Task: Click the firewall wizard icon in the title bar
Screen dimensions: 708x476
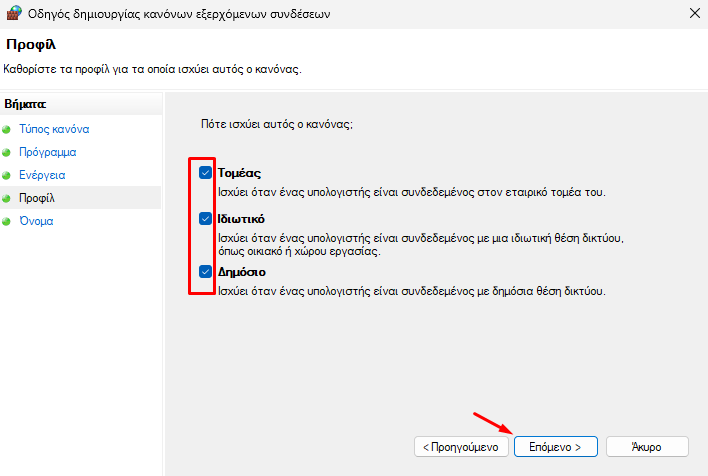Action: click(14, 13)
